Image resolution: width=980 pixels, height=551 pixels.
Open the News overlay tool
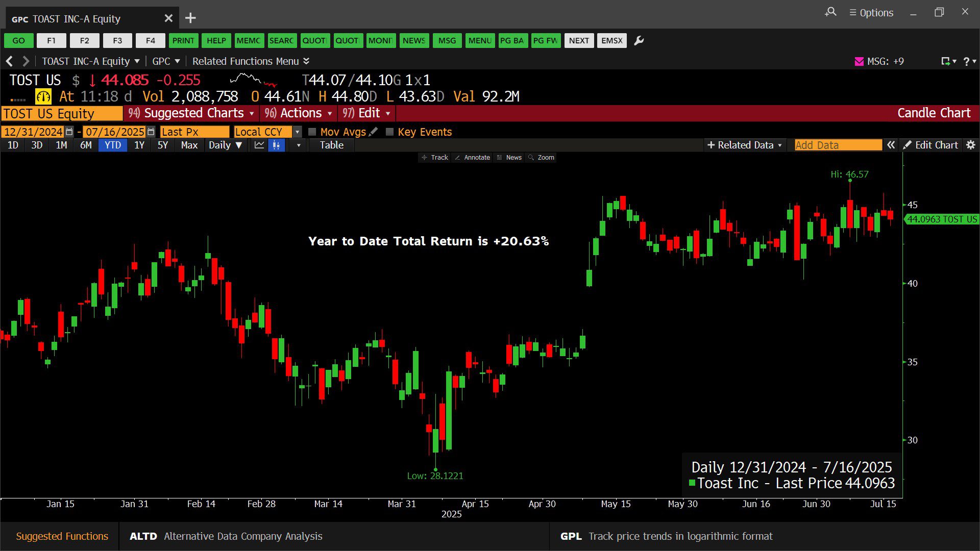[509, 158]
